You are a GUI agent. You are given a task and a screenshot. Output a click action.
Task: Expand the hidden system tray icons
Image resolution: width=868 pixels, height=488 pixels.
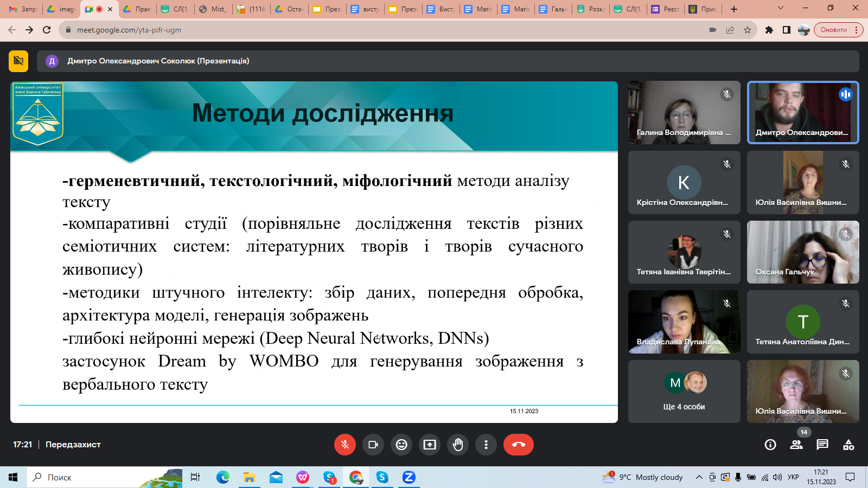click(699, 477)
